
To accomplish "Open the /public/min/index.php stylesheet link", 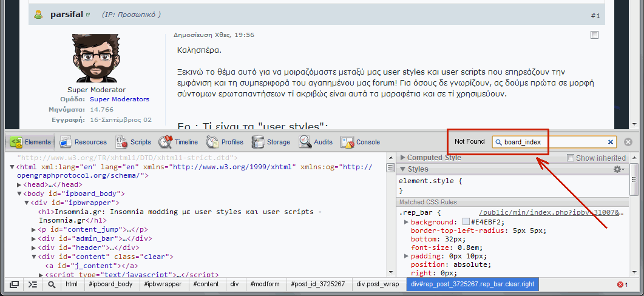I will click(x=551, y=213).
